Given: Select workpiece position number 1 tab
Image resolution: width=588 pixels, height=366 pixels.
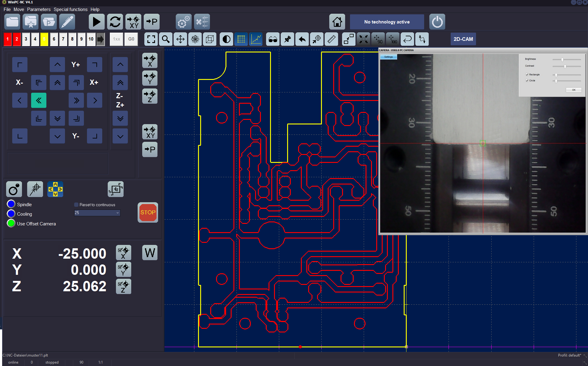Looking at the screenshot, I should point(8,39).
